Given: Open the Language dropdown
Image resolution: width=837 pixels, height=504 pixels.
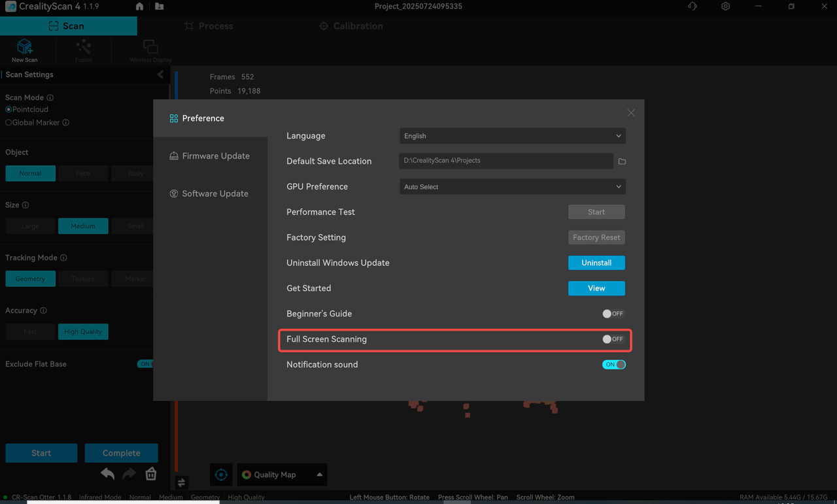Looking at the screenshot, I should tap(512, 136).
